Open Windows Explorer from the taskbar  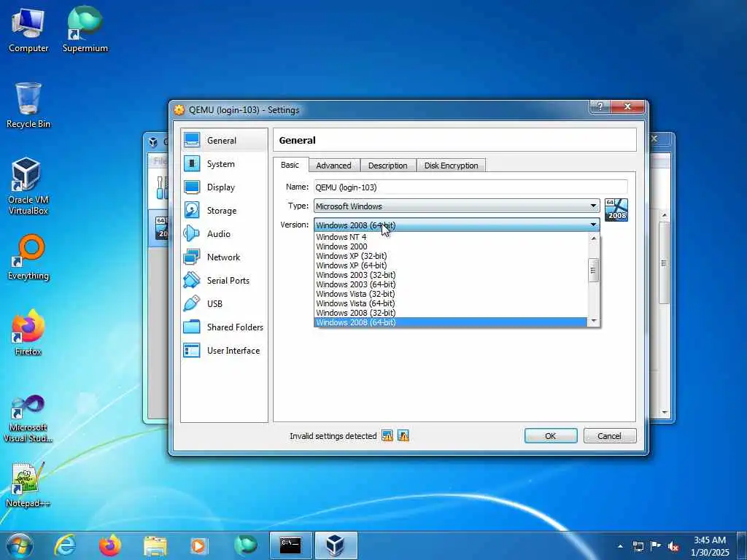(x=155, y=545)
